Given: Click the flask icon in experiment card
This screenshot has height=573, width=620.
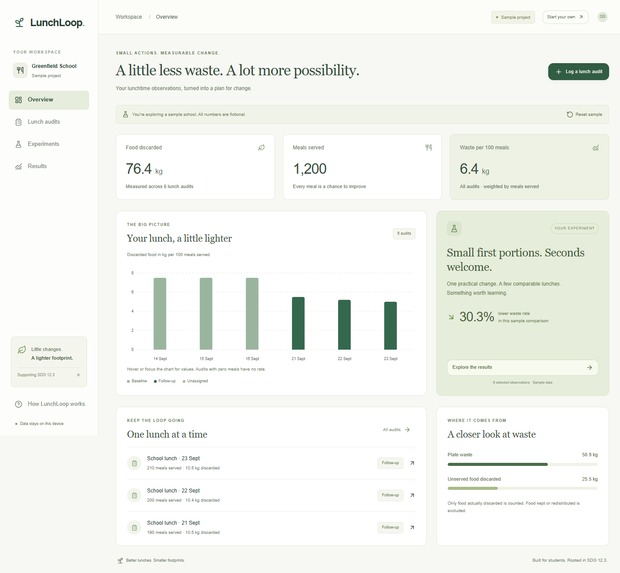Looking at the screenshot, I should (454, 229).
